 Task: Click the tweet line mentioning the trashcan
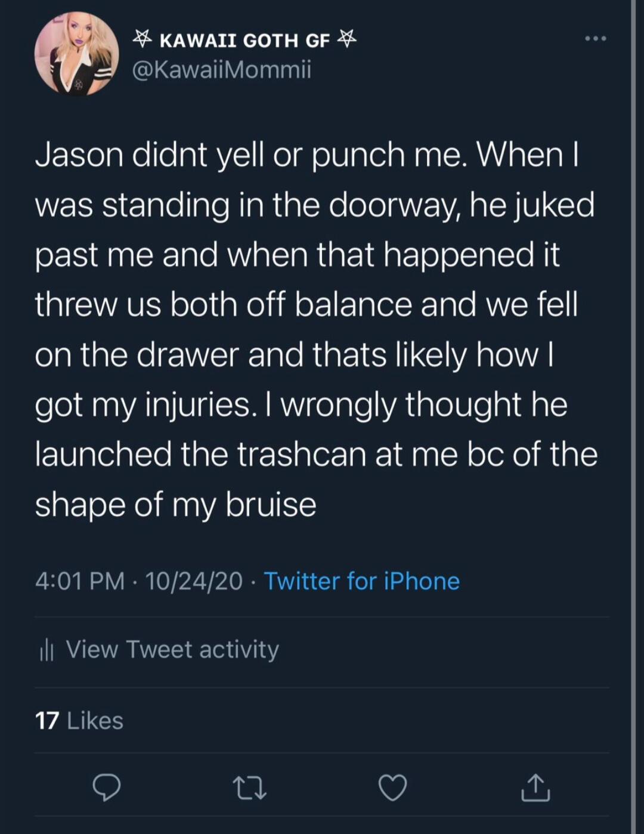coord(316,455)
